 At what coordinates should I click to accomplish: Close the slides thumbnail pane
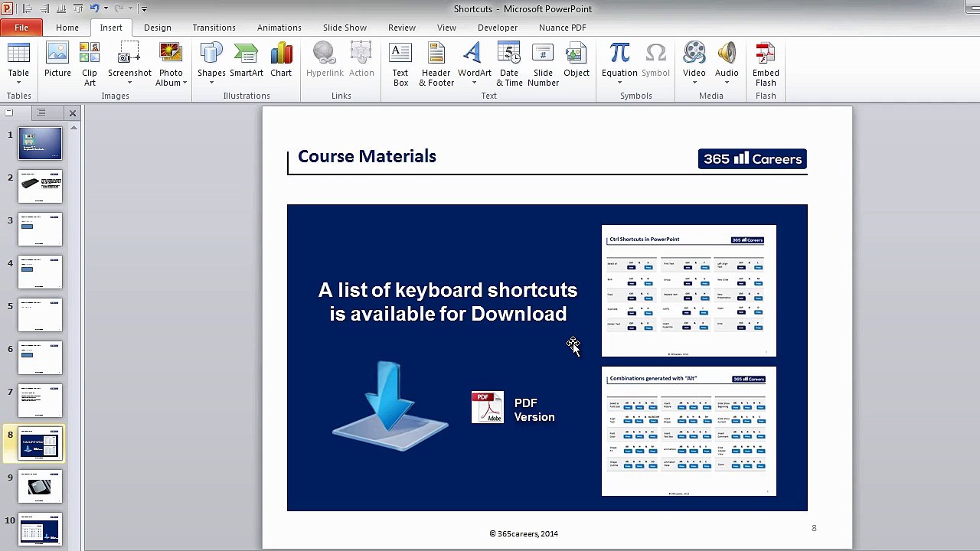coord(73,113)
